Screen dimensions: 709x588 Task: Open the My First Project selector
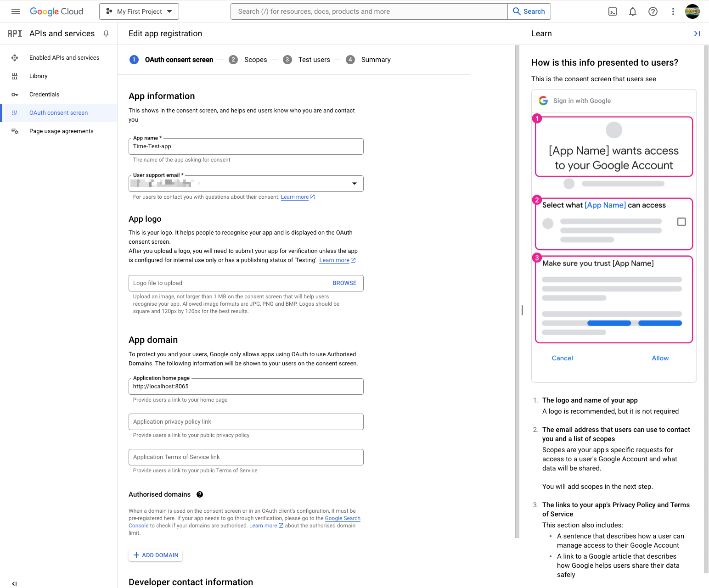139,11
